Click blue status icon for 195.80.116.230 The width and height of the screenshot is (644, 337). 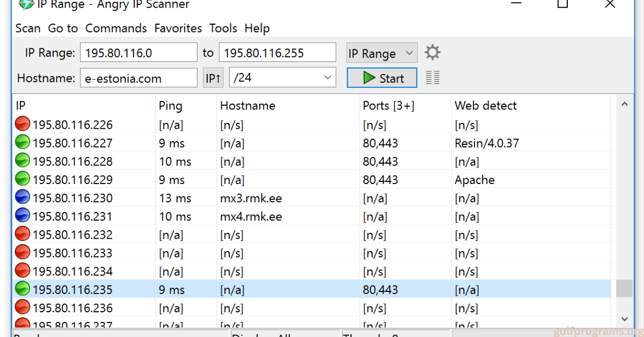point(23,198)
